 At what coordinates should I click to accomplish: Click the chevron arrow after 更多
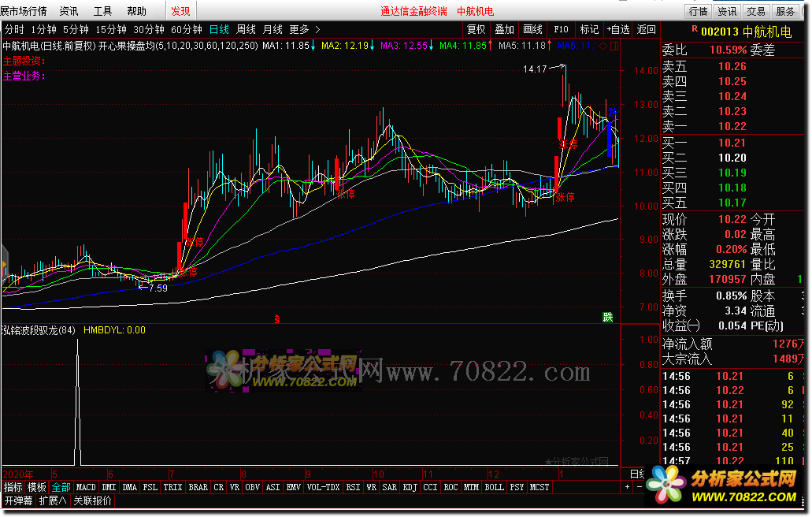[317, 30]
